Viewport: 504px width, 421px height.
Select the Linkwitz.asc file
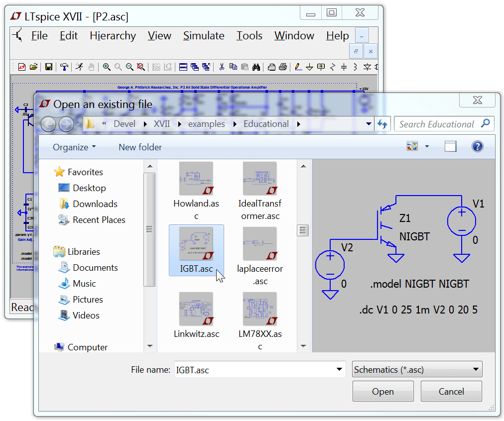(x=196, y=315)
